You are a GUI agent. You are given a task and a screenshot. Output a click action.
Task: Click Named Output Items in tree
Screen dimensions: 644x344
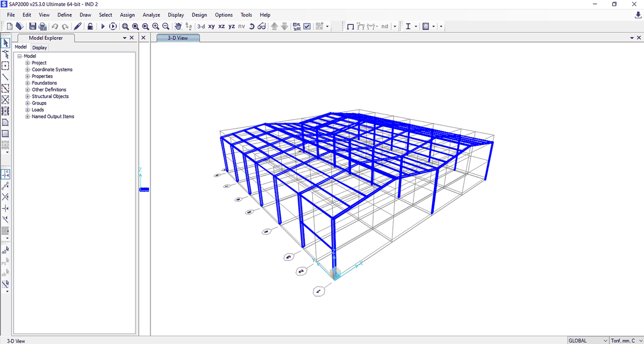click(x=53, y=116)
